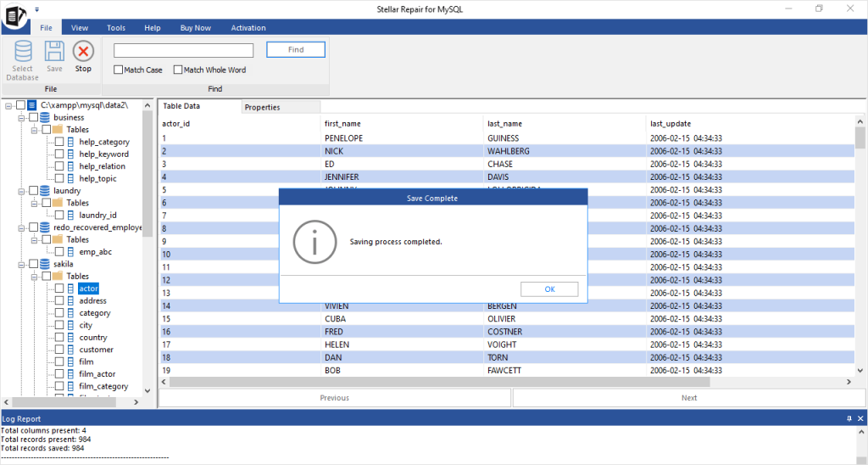The image size is (868, 465).
Task: Click the laundry database icon
Action: tap(44, 191)
